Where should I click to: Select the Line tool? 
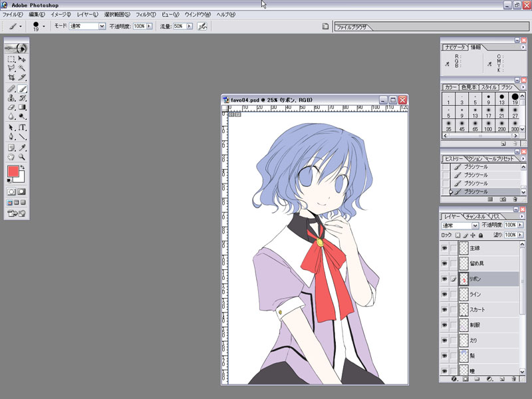pyautogui.click(x=22, y=137)
